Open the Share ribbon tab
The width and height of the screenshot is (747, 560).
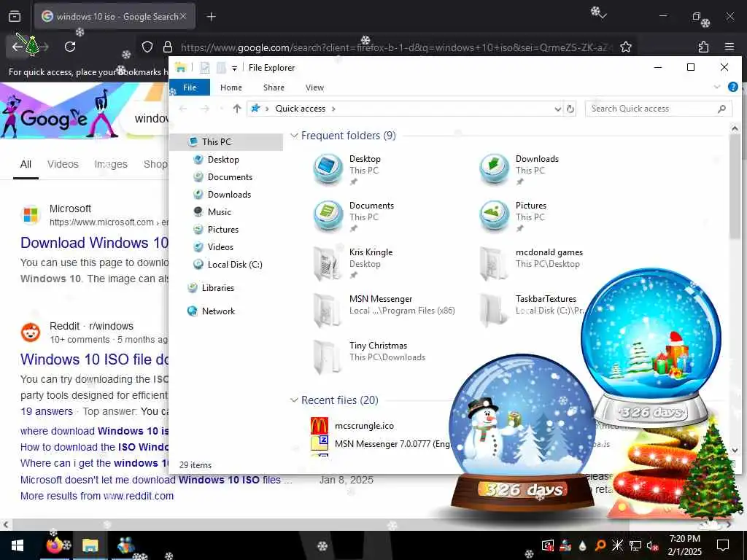click(x=274, y=87)
